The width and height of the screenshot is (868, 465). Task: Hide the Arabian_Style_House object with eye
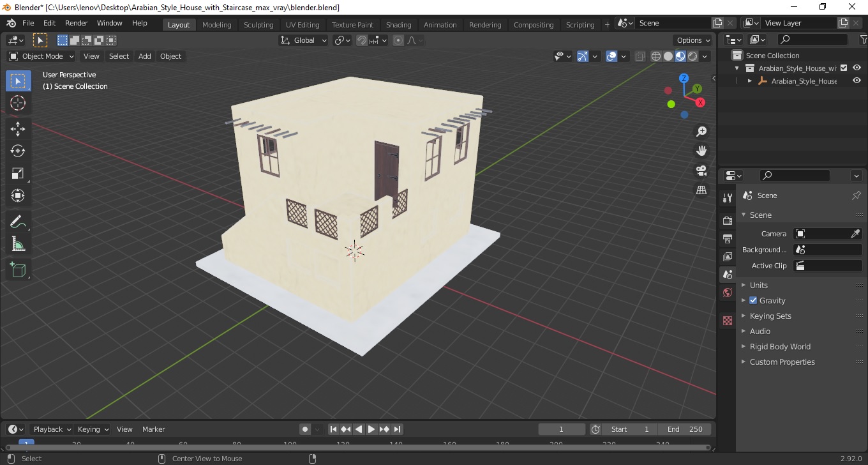[x=857, y=81]
